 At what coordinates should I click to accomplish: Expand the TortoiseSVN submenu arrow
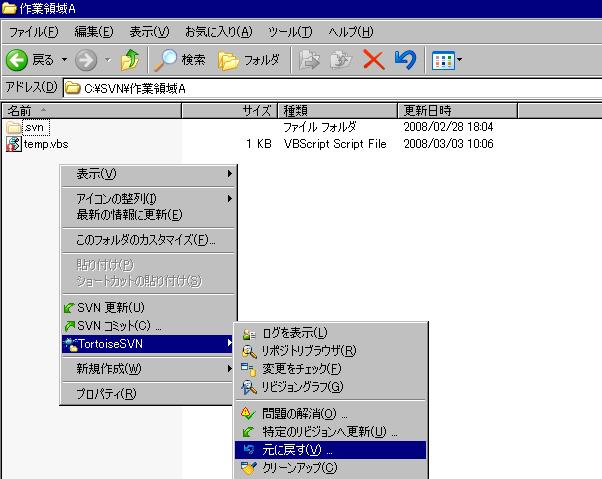click(230, 342)
